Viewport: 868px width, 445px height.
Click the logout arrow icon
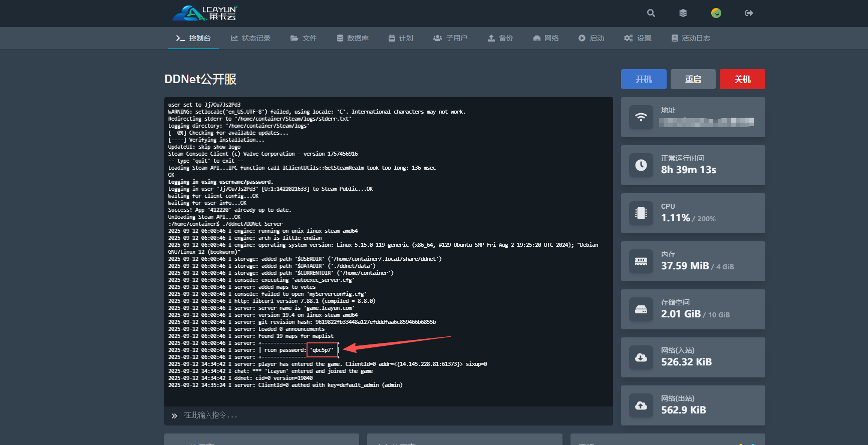coord(749,13)
